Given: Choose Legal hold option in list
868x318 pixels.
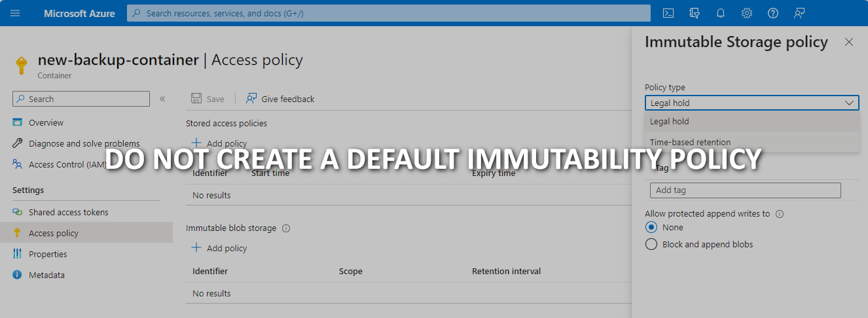Looking at the screenshot, I should (669, 121).
